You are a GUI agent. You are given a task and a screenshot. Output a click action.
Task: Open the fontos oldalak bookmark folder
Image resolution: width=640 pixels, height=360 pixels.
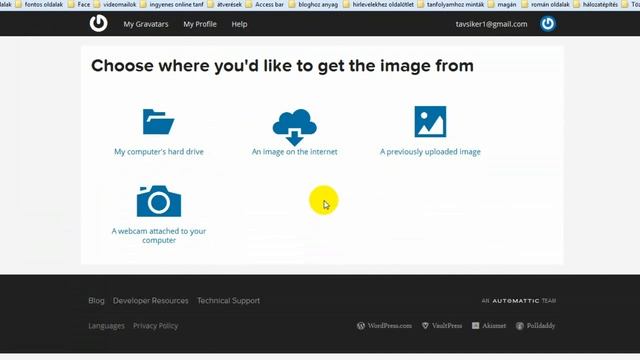(x=39, y=4)
